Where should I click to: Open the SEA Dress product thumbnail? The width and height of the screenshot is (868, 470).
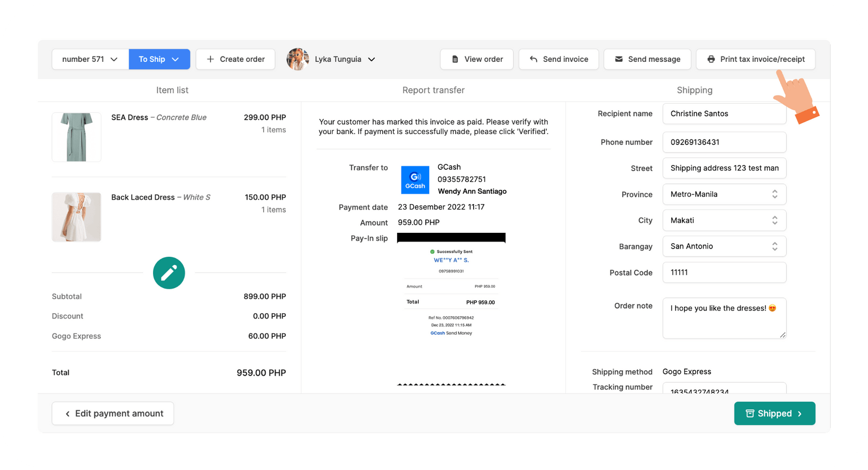pos(76,137)
